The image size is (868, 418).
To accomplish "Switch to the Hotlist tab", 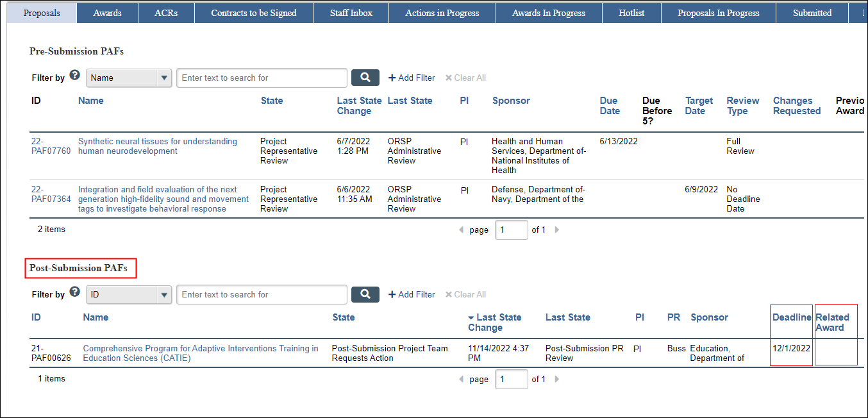I will coord(631,12).
